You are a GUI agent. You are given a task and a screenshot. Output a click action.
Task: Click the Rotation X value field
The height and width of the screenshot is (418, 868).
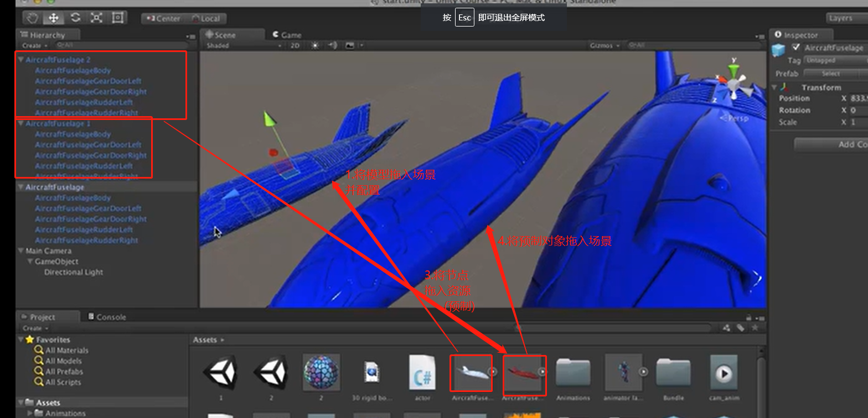[859, 111]
